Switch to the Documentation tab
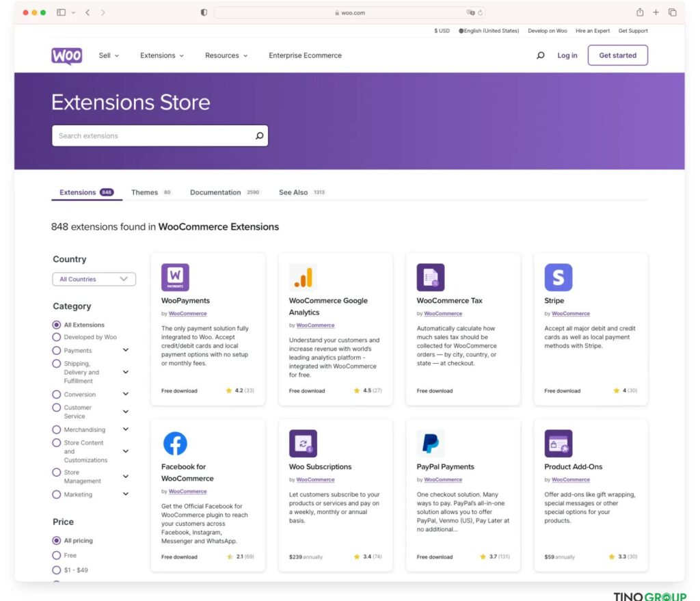 tap(225, 192)
